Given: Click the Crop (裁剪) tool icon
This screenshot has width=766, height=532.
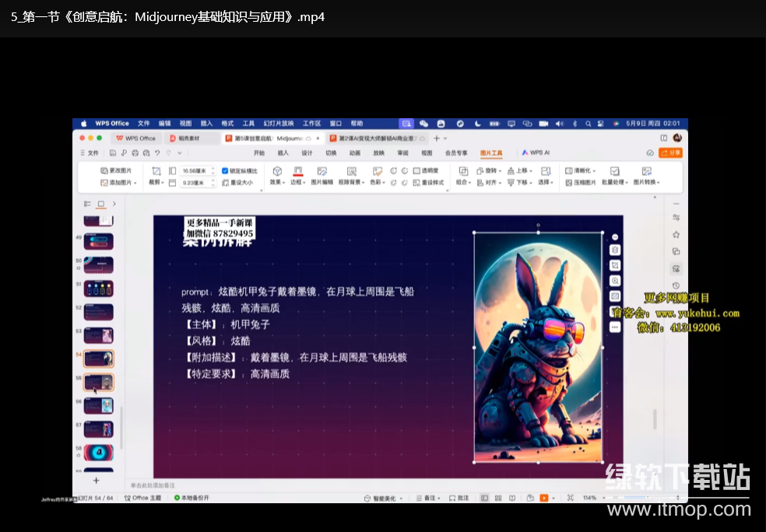Looking at the screenshot, I should pos(156,170).
